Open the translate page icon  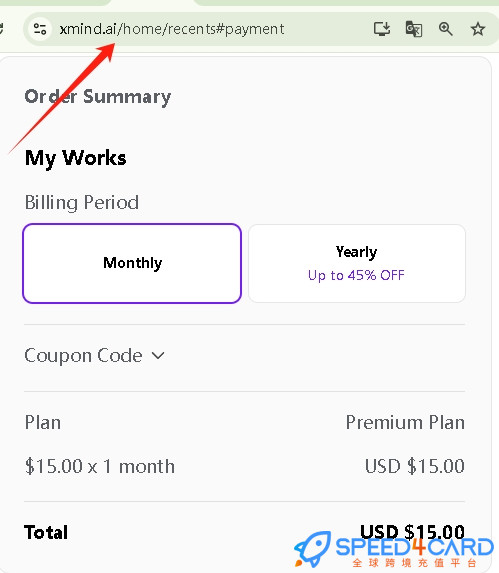[x=414, y=29]
